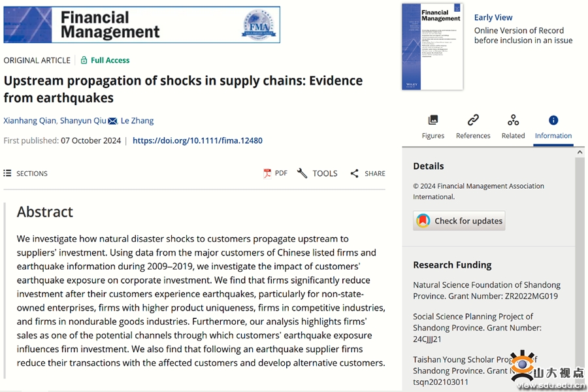Open author Le Zhang's profile

137,121
